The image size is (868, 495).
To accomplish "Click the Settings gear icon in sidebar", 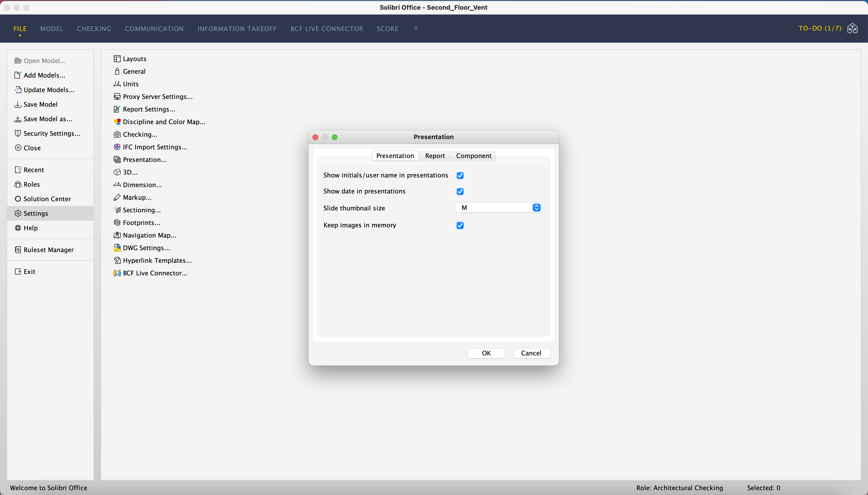I will (x=18, y=213).
